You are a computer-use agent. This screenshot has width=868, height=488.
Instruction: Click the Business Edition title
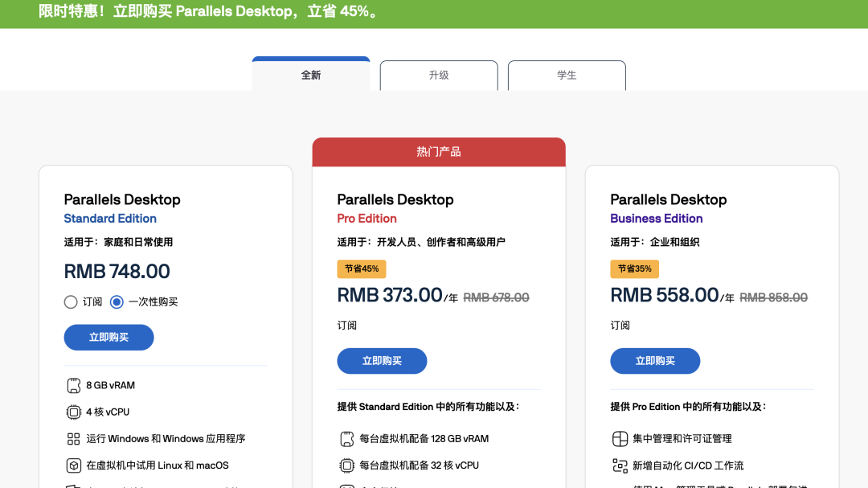pos(657,218)
